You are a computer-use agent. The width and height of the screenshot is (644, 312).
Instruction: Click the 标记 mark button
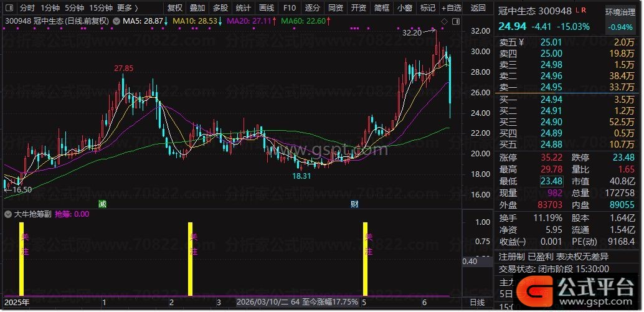pos(427,7)
